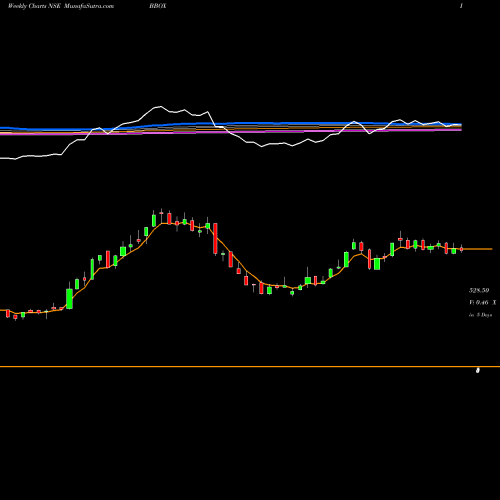Viewport: 500px width, 500px height.
Task: Click the 'Weekly Charts NSE' title text
Action: coord(34,6)
